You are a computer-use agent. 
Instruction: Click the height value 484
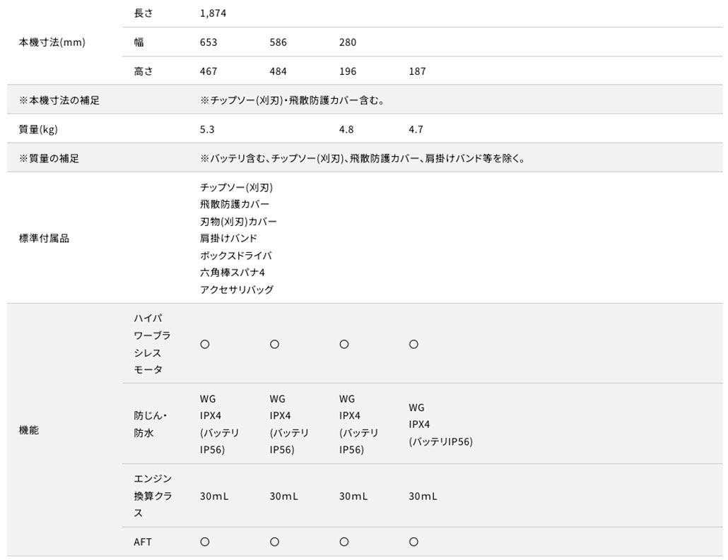coord(278,71)
